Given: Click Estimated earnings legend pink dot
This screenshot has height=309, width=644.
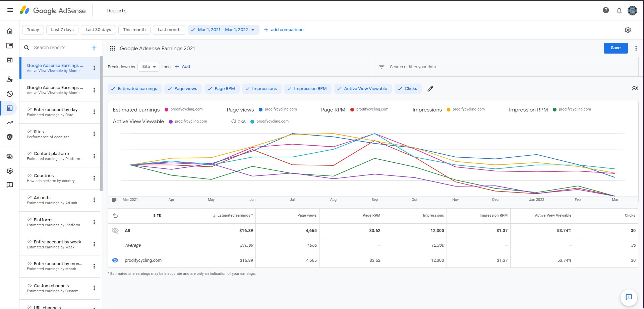Looking at the screenshot, I should pos(166,109).
